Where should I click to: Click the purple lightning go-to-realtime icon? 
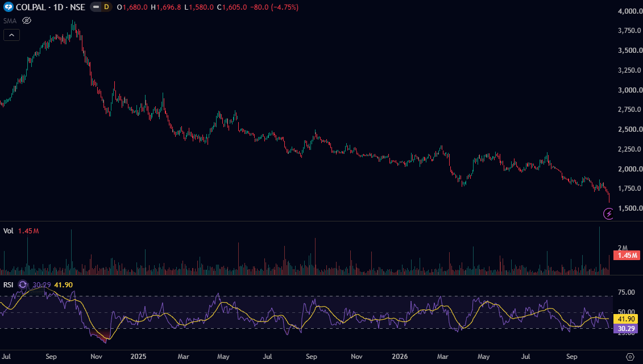click(608, 214)
